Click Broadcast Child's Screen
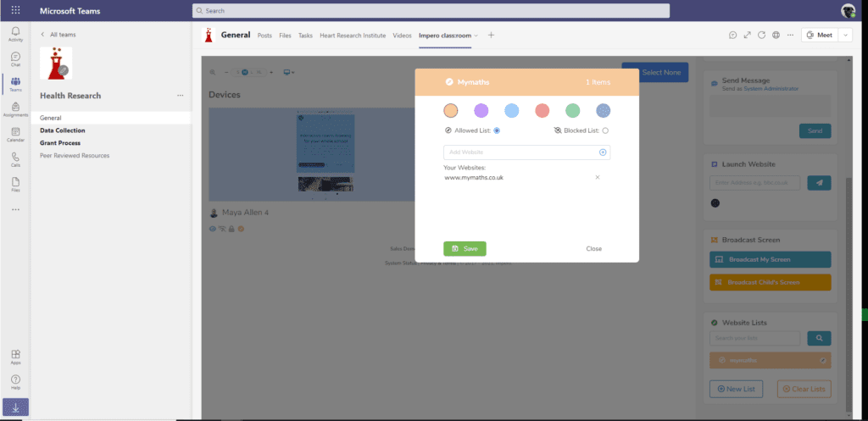868x421 pixels. click(x=770, y=282)
